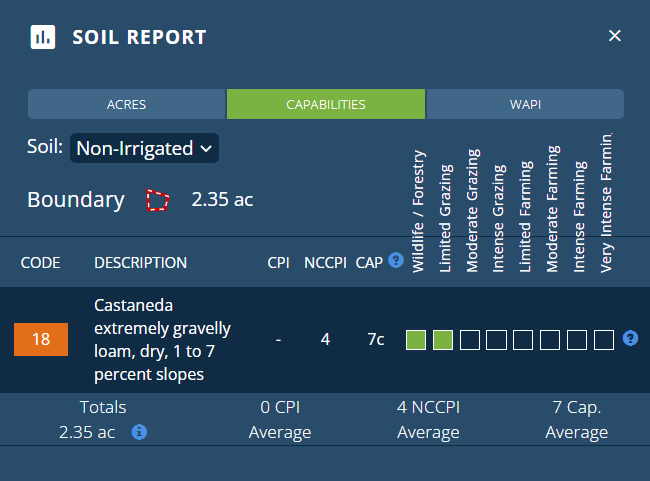
Task: Click the CAP column help icon
Action: point(396,261)
